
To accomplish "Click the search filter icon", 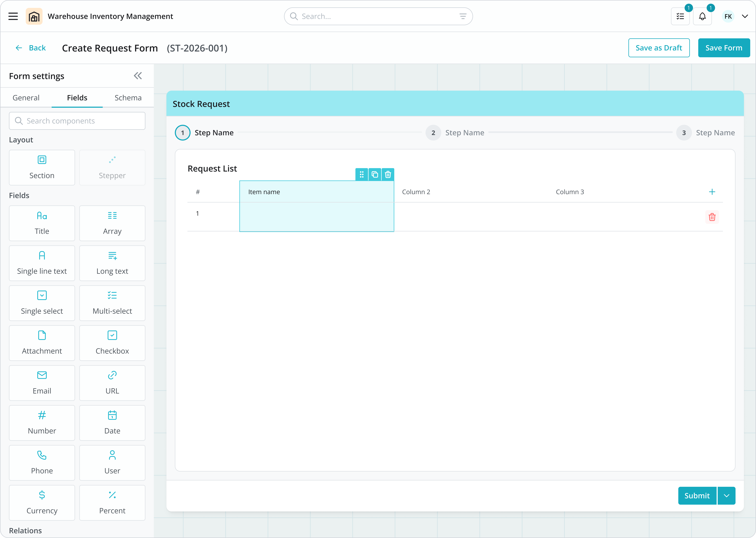I will tap(463, 16).
